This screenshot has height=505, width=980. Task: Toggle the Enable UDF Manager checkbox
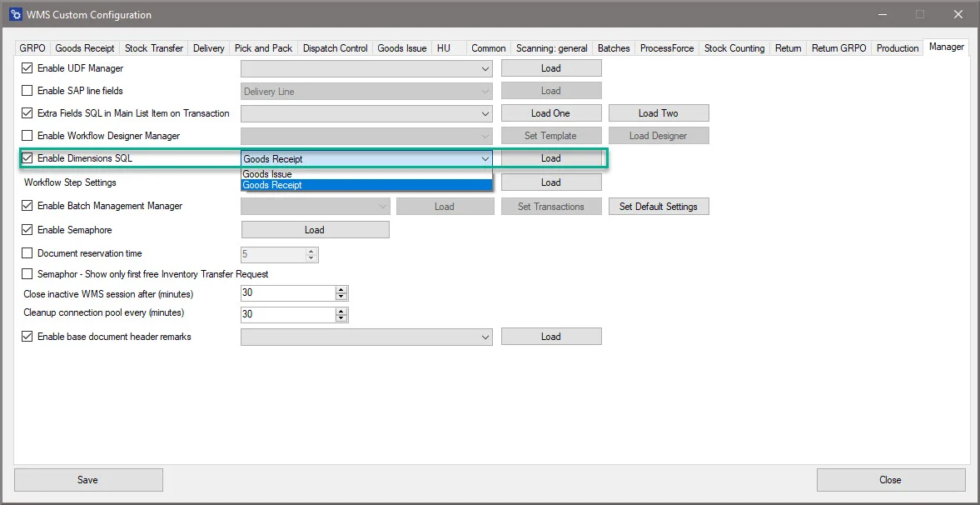[27, 68]
